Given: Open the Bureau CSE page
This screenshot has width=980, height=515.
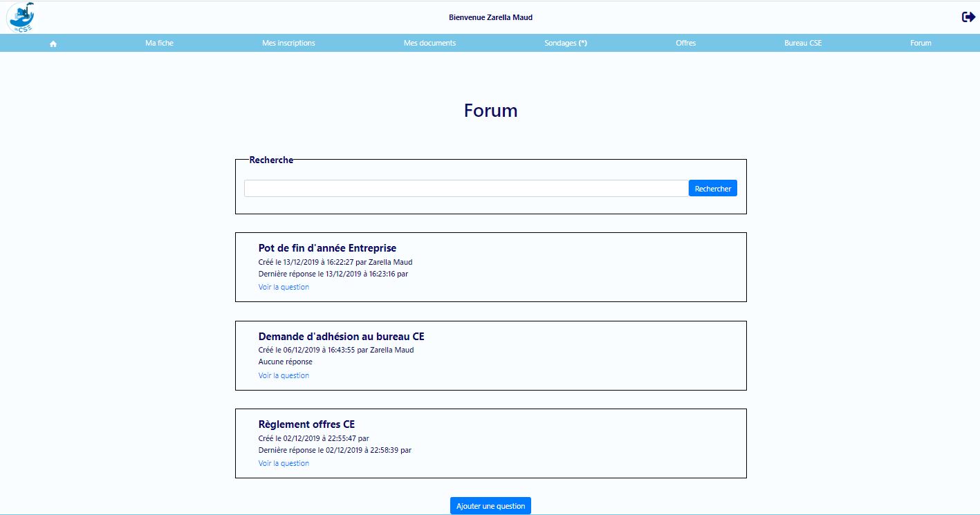Looking at the screenshot, I should pyautogui.click(x=803, y=43).
